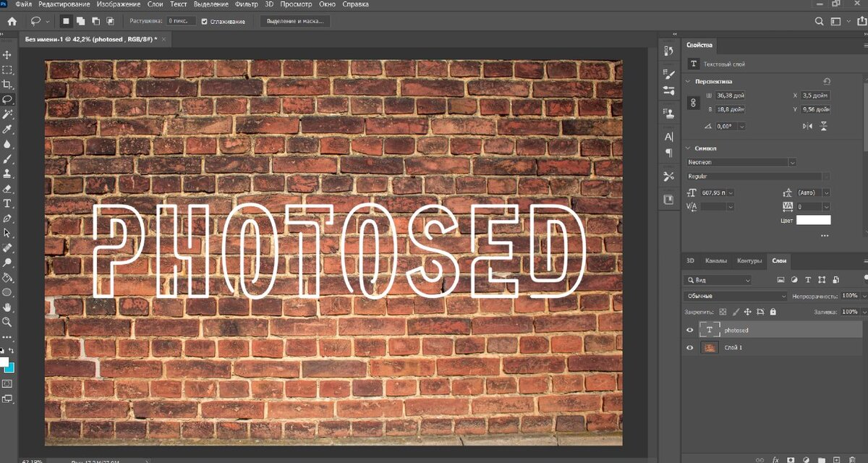
Task: Switch to the Контуры tab
Action: 749,260
